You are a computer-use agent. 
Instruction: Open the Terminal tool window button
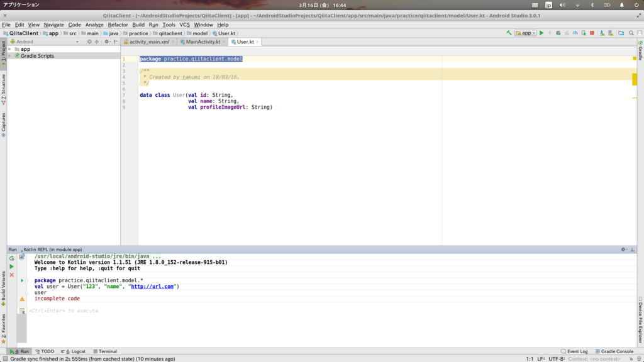coord(105,351)
